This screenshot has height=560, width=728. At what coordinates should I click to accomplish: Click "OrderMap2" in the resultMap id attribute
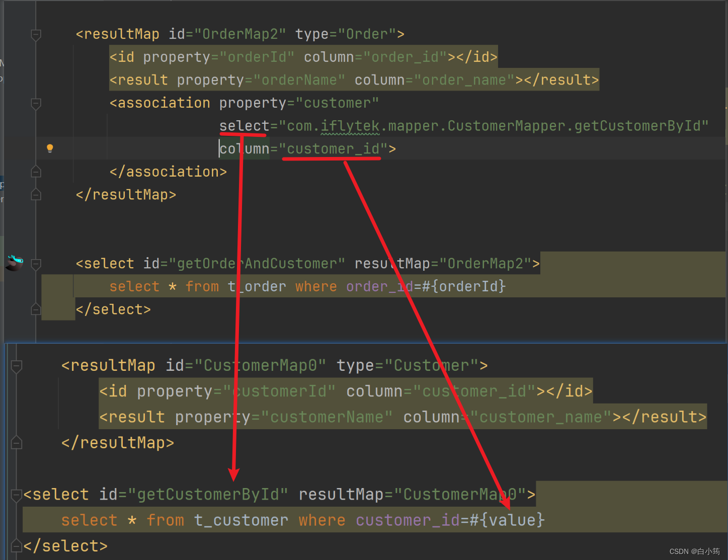(240, 34)
